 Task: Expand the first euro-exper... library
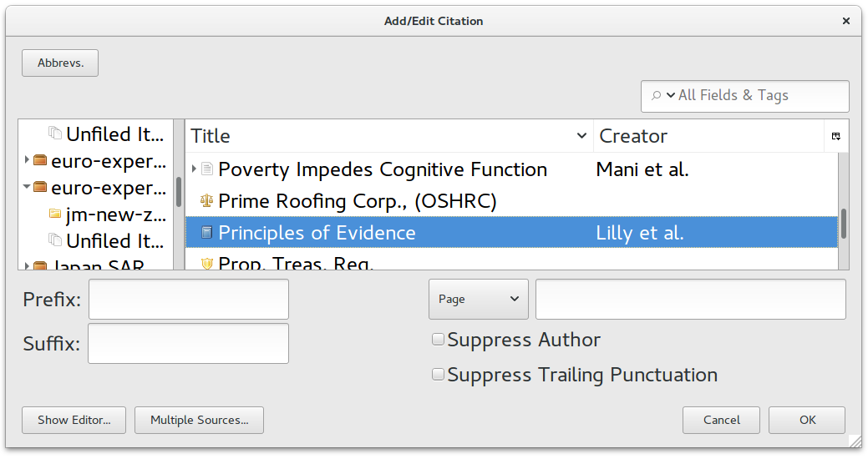tap(27, 160)
